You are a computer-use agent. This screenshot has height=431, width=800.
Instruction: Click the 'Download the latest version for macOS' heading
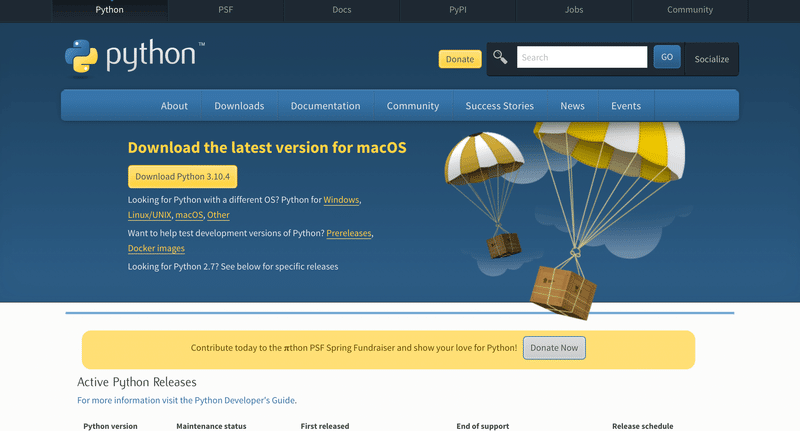[267, 147]
